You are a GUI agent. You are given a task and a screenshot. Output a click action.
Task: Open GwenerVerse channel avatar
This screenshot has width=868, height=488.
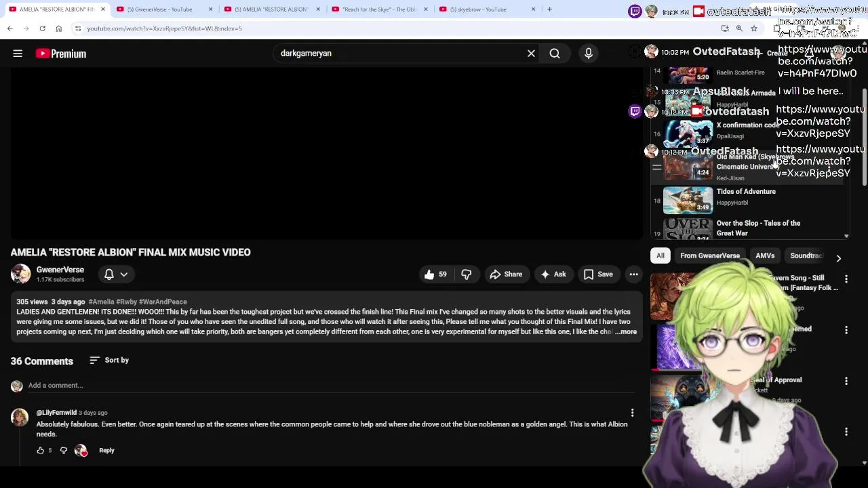click(20, 274)
